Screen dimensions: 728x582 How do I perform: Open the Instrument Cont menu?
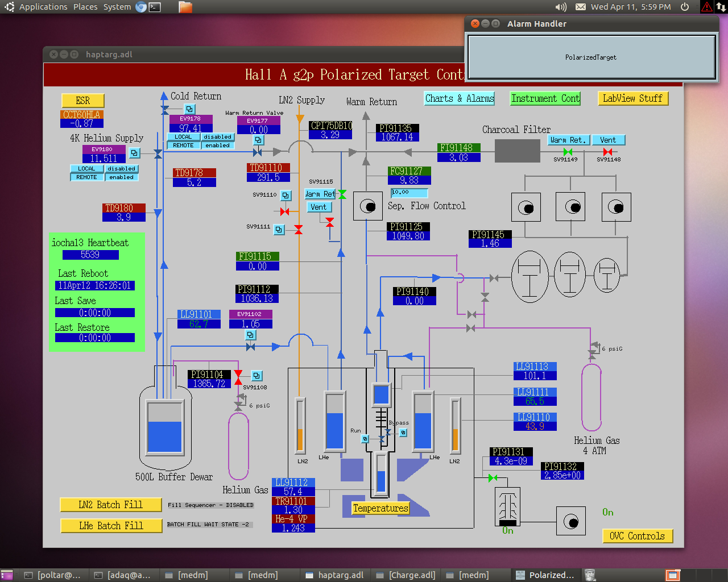pos(545,98)
